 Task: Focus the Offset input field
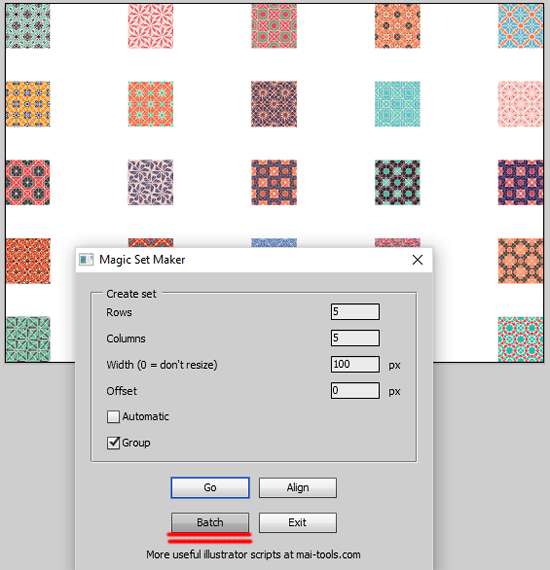click(355, 390)
